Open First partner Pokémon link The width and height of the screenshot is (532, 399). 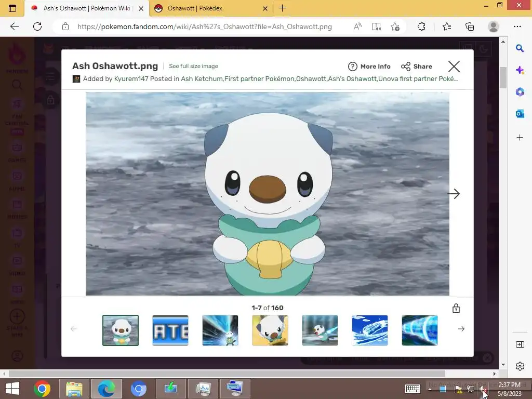tap(259, 79)
